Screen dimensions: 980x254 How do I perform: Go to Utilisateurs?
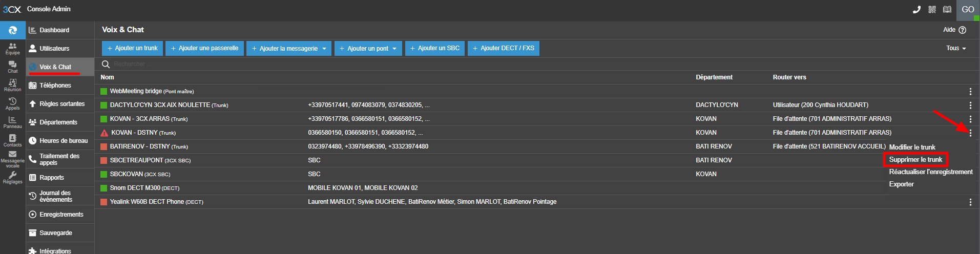60,49
